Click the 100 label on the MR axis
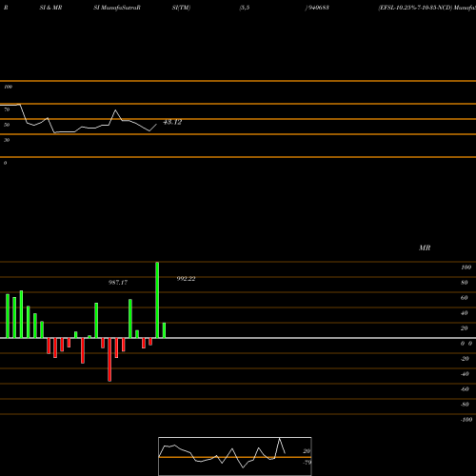Viewport: 476px width, 476px height. (466, 268)
